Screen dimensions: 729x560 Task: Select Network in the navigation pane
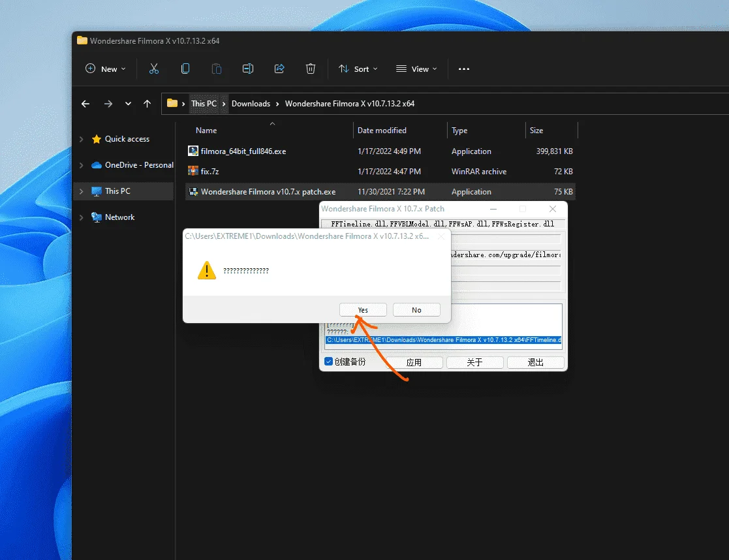119,217
